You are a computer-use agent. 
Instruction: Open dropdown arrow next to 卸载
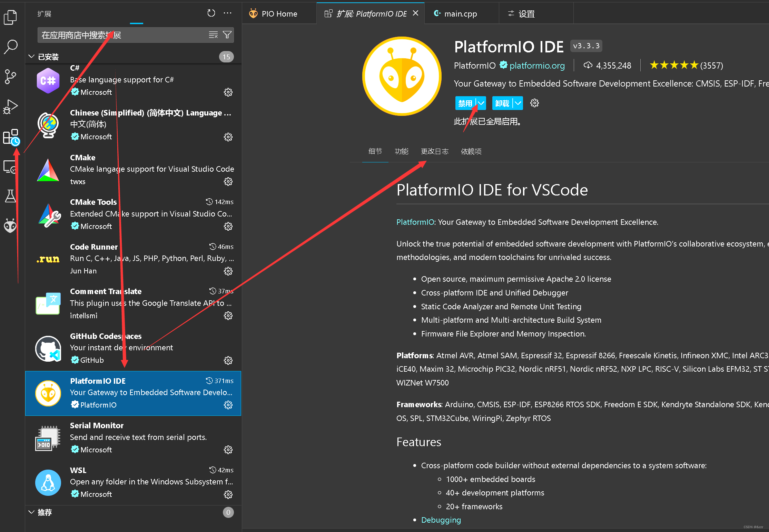pos(518,103)
